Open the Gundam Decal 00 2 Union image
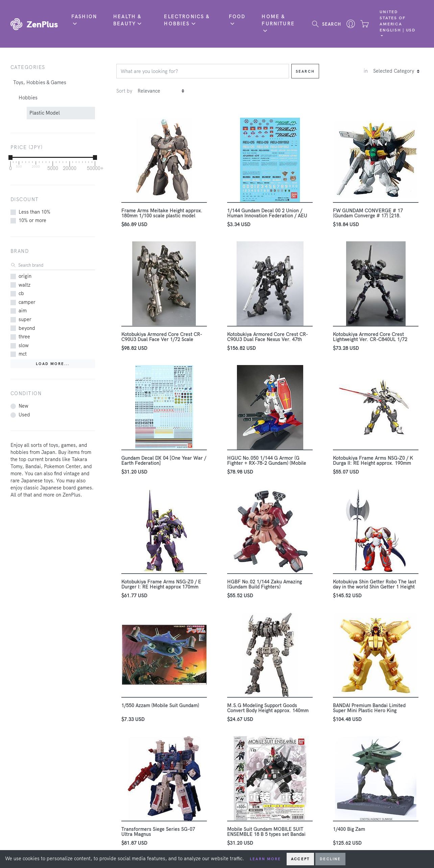Viewport: 434px width, 868px height. pos(270,160)
